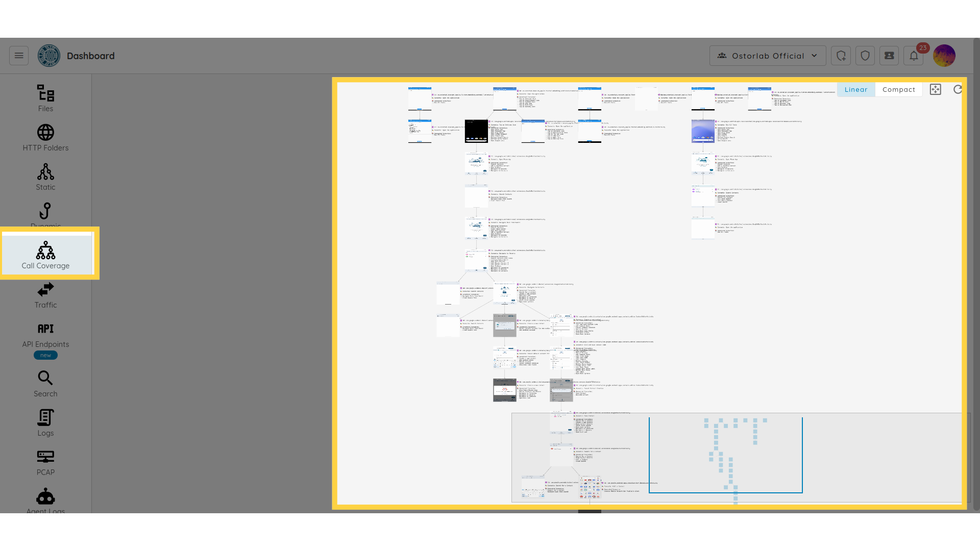Open notifications bell with 23 badge
Screen dimensions: 980x551
(x=914, y=56)
